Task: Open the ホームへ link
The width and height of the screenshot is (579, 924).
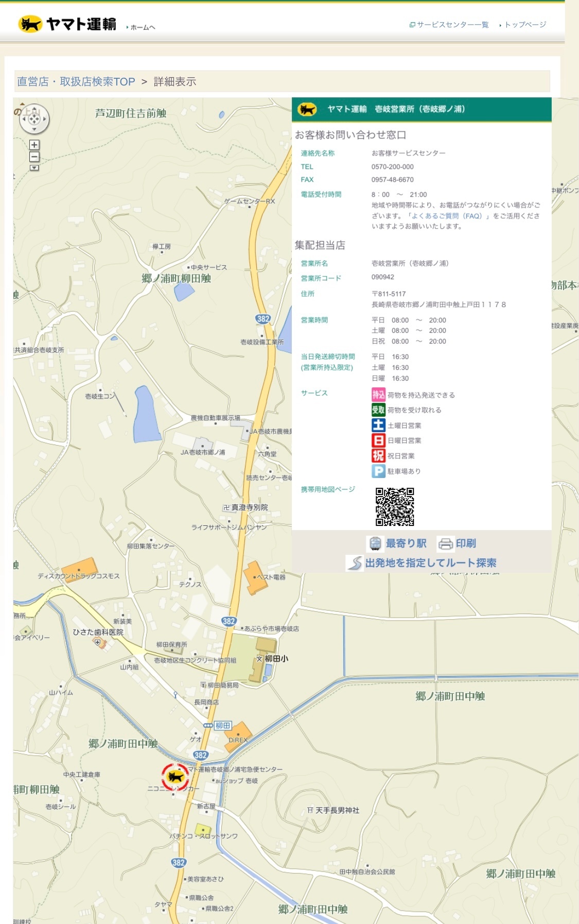Action: click(x=142, y=27)
